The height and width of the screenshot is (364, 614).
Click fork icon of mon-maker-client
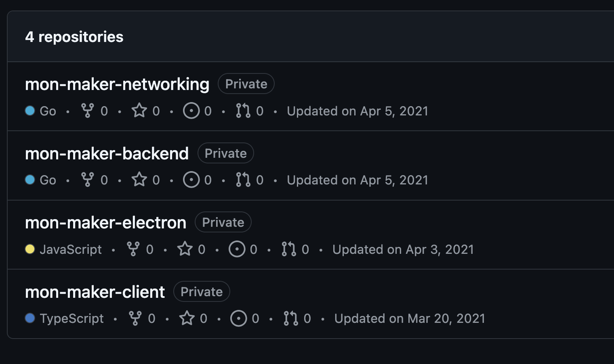[x=135, y=318]
